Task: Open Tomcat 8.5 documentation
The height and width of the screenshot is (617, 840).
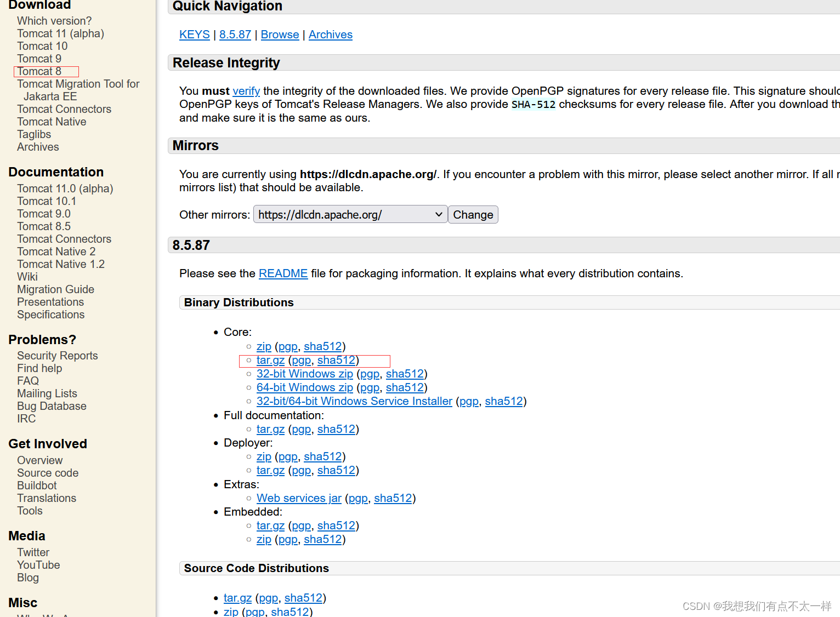Action: coord(44,226)
